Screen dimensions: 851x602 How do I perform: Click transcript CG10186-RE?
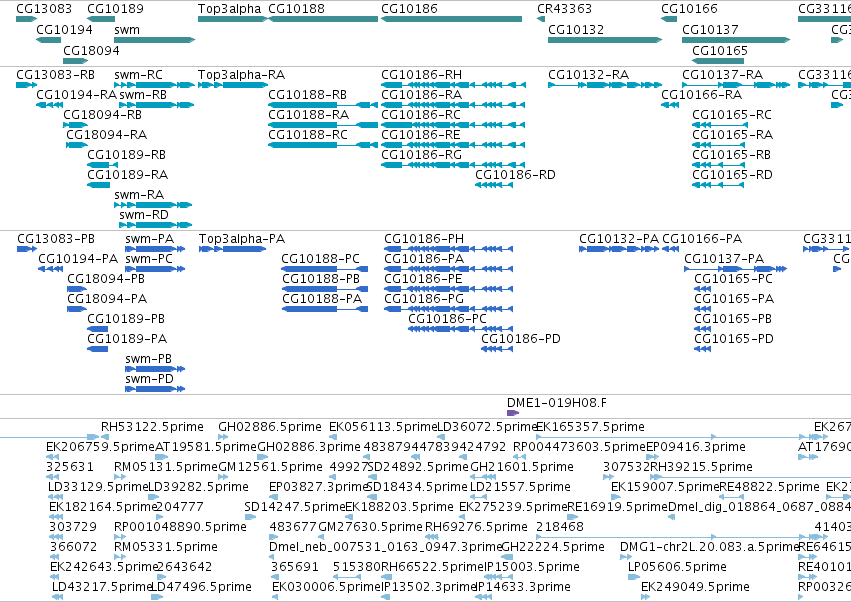421,135
